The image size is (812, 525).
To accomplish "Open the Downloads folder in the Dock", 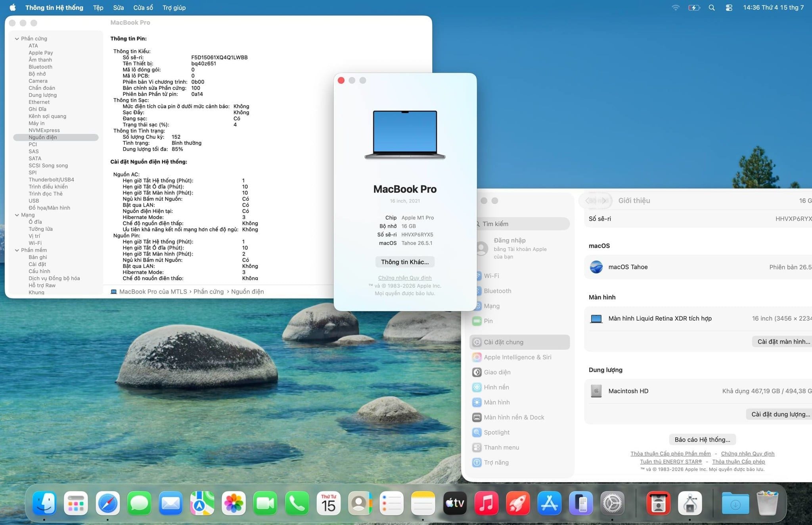I will pyautogui.click(x=735, y=503).
